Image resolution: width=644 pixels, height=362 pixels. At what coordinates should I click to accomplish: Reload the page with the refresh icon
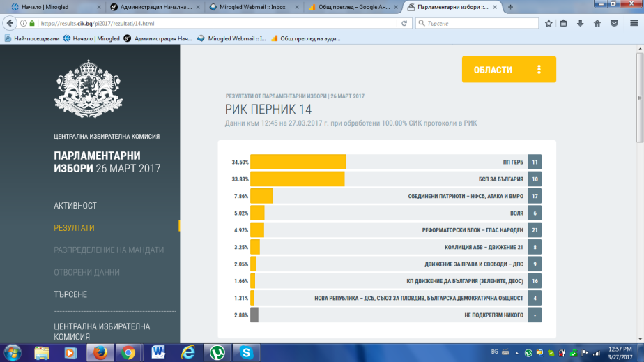click(404, 23)
